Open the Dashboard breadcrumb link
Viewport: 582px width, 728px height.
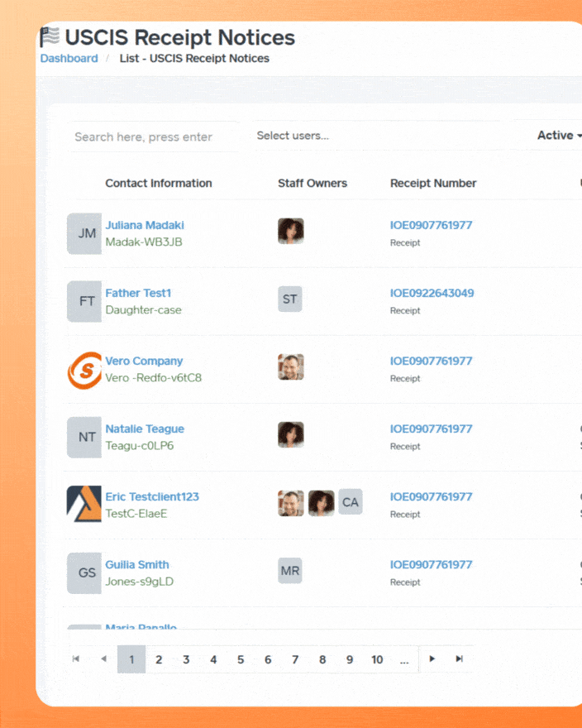[x=69, y=59]
